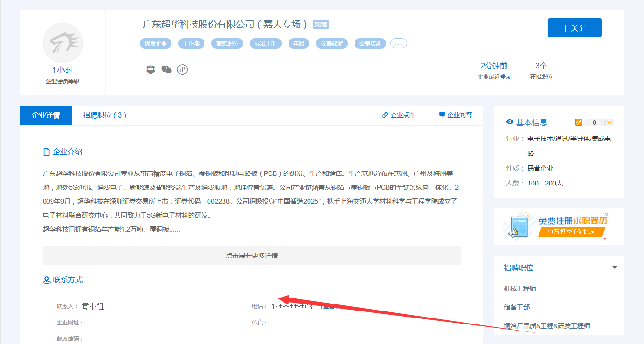Open the 企业问答 Q&A link
Screen dimensions: 644x344
pyautogui.click(x=455, y=115)
